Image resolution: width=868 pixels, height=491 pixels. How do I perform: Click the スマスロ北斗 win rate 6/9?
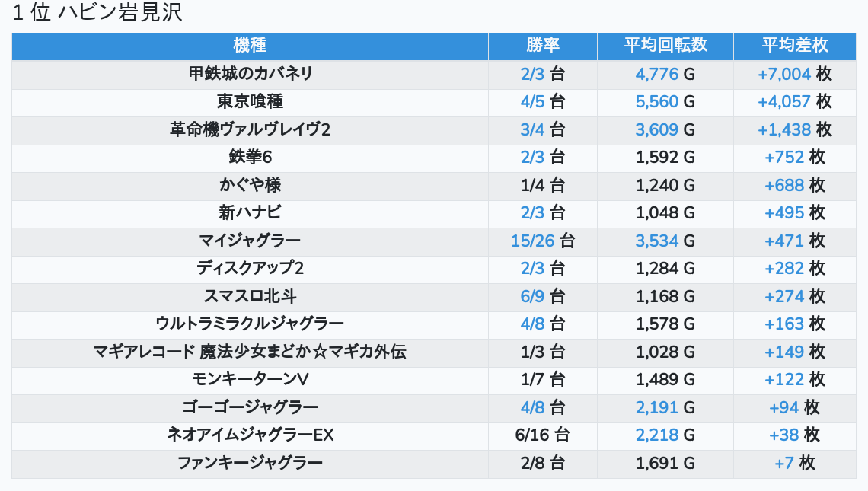[x=532, y=297]
